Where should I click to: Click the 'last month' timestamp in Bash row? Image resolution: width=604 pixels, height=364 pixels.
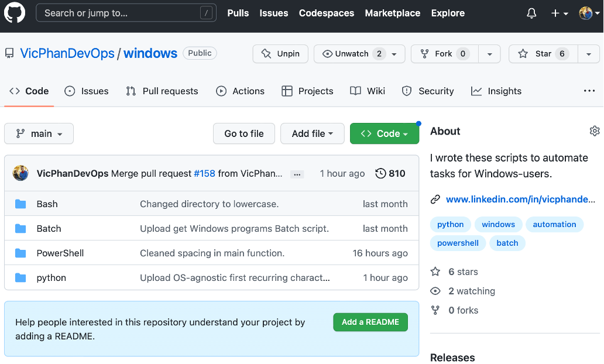click(385, 204)
